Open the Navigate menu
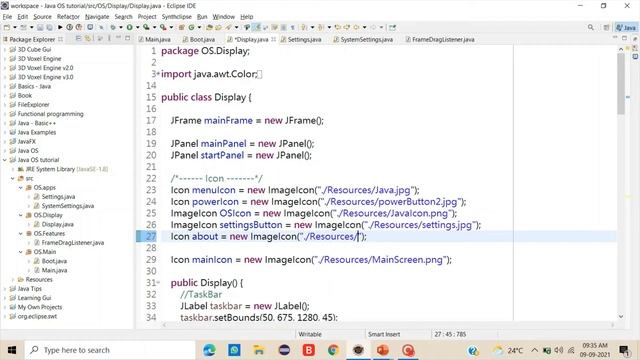This screenshot has width=640, height=360. click(x=97, y=17)
